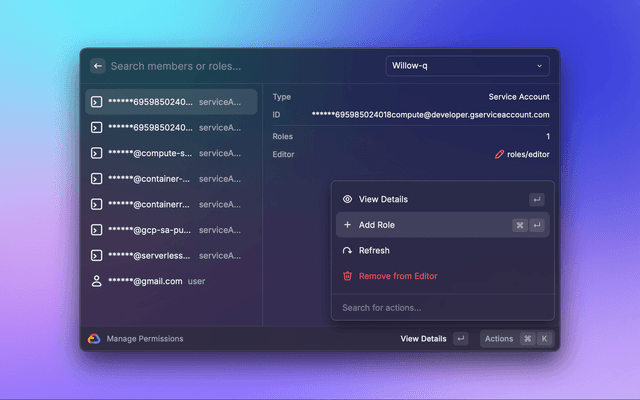Click the terminal icon of the compute-s service account
This screenshot has height=400, width=640.
(96, 153)
